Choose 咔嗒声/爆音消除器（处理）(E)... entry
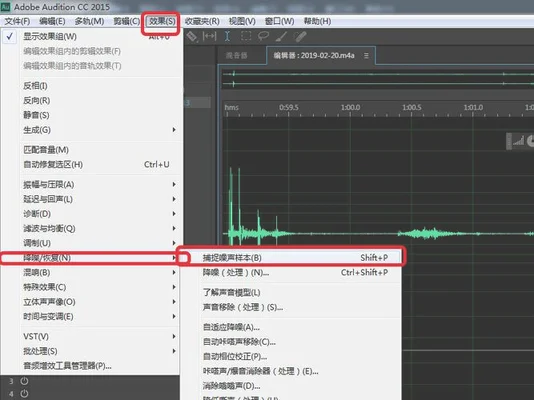The image size is (534, 400). click(x=291, y=371)
